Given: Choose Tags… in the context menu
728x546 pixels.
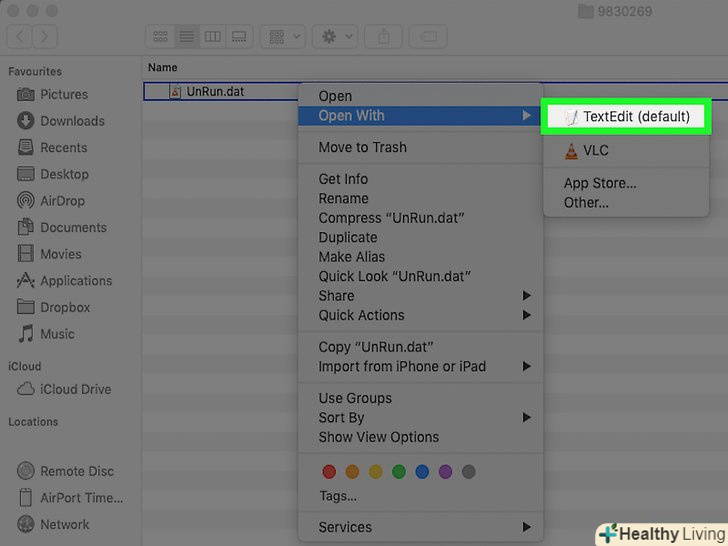Looking at the screenshot, I should 420,496.
